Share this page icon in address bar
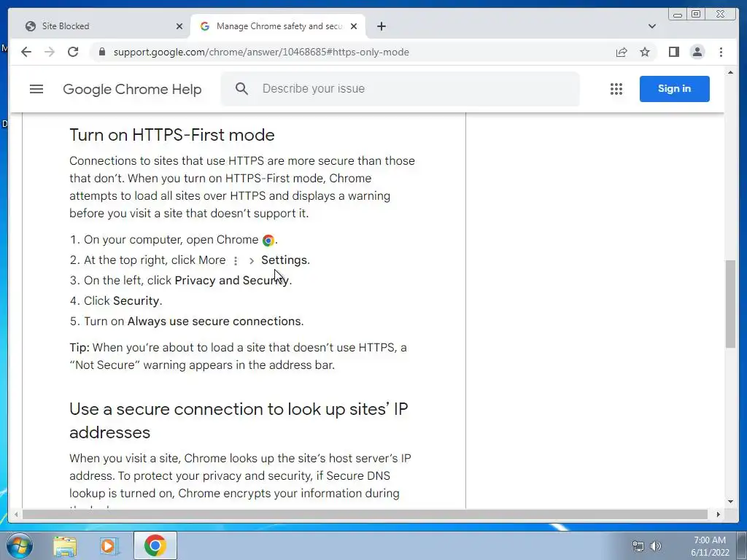The width and height of the screenshot is (747, 560). (622, 52)
